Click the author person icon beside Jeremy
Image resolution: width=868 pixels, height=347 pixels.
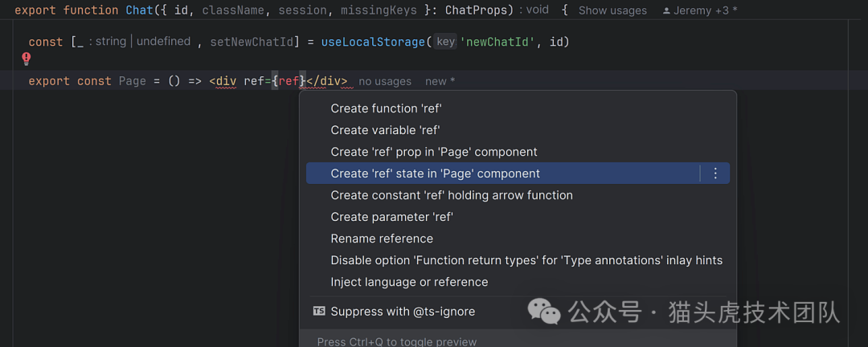click(667, 10)
